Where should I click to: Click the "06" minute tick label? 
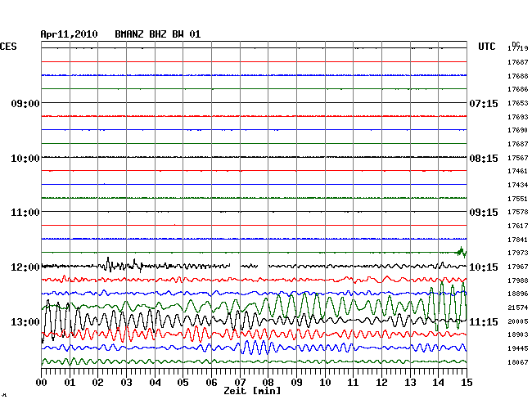211,383
